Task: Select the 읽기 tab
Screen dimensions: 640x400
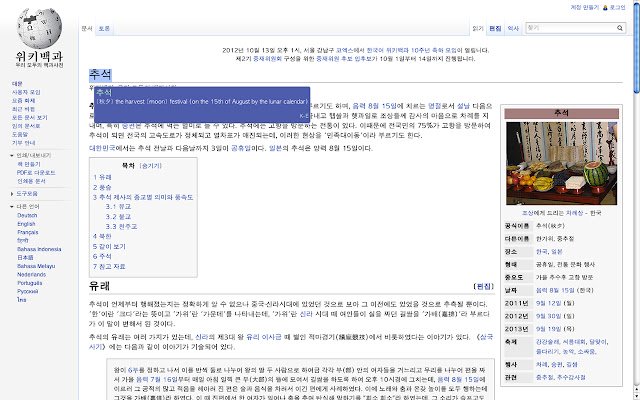Action: tap(478, 28)
